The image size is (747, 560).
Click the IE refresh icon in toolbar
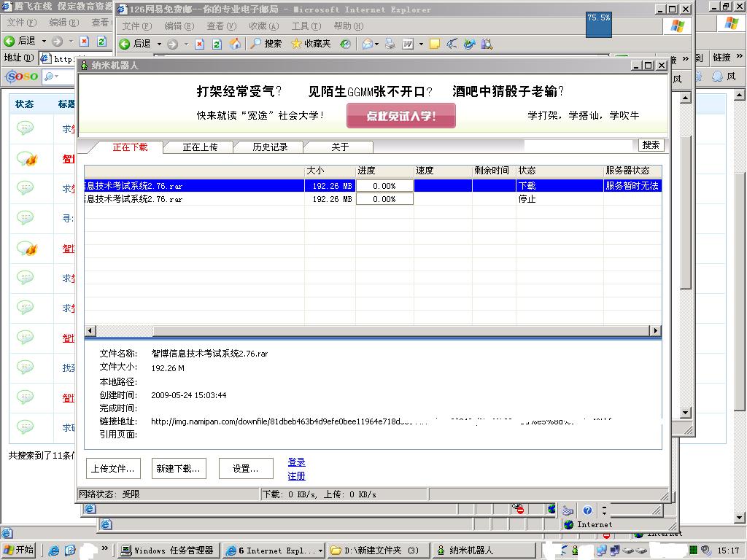point(217,44)
